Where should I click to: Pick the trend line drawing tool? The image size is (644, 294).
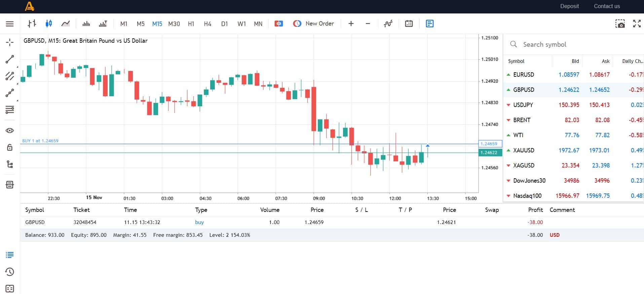(10, 60)
